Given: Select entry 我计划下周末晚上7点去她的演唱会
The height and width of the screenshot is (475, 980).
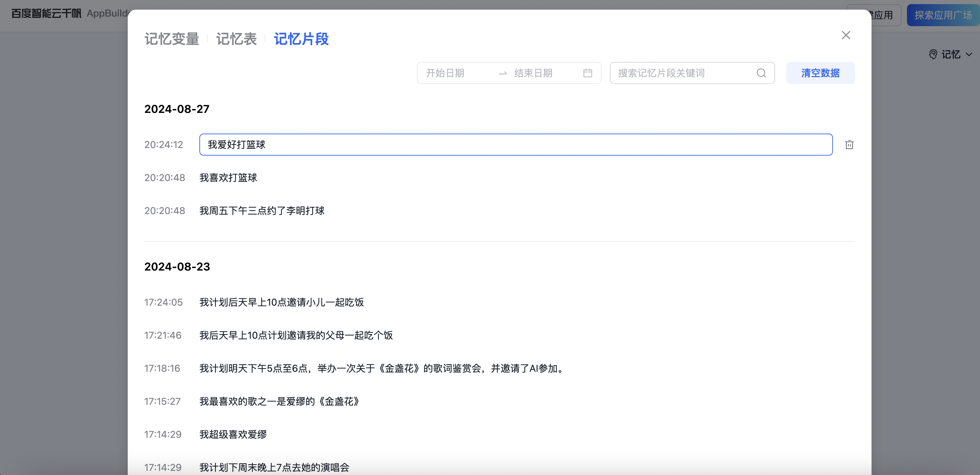Looking at the screenshot, I should [274, 467].
